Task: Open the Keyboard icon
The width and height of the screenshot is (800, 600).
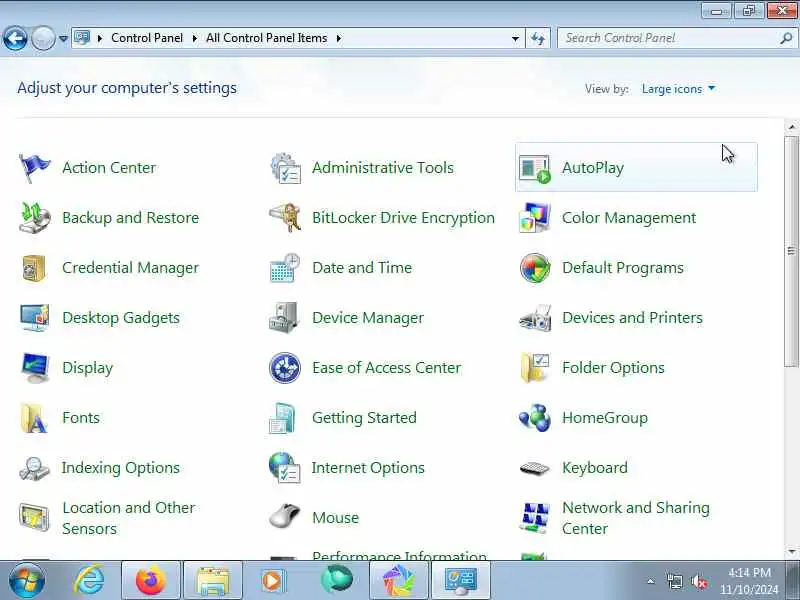Action: [x=534, y=468]
